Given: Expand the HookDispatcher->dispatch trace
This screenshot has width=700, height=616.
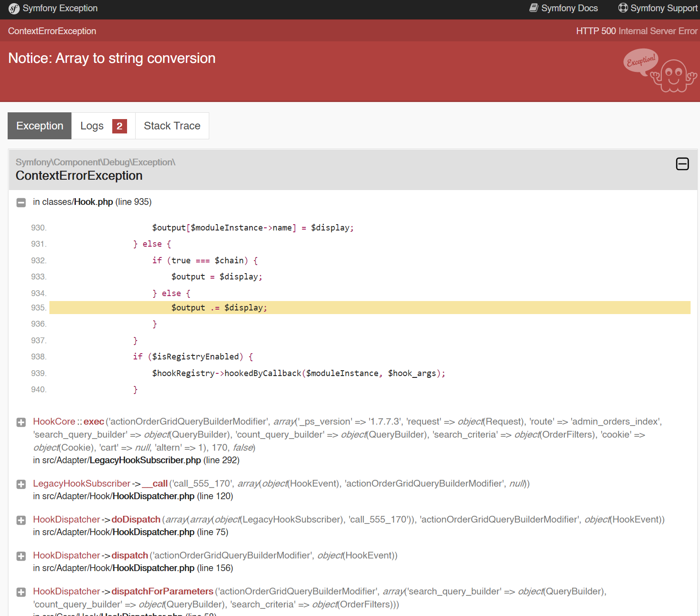Looking at the screenshot, I should point(21,556).
